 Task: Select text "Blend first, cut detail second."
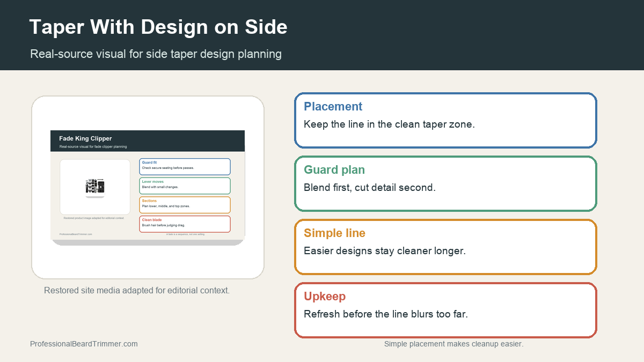369,187
